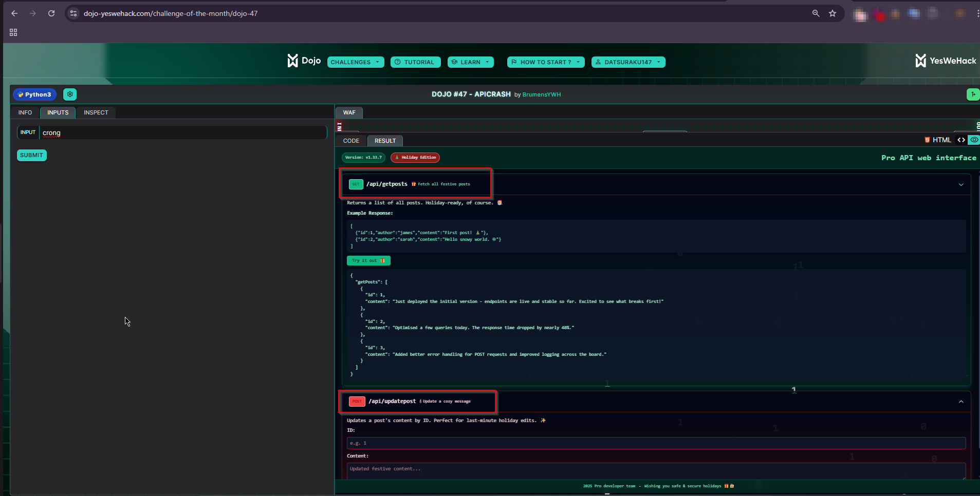This screenshot has width=980, height=496.
Task: Switch to rendered preview with the eye toggle
Action: pos(974,140)
